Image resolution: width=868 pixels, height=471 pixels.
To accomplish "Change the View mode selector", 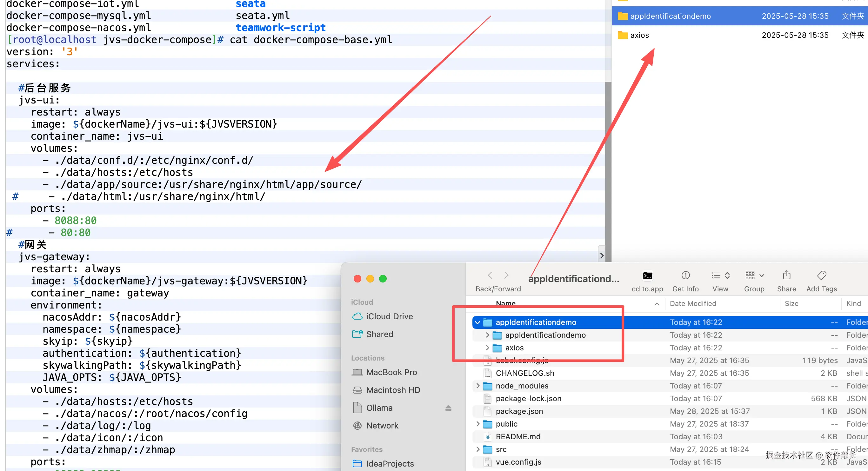I will [x=720, y=275].
